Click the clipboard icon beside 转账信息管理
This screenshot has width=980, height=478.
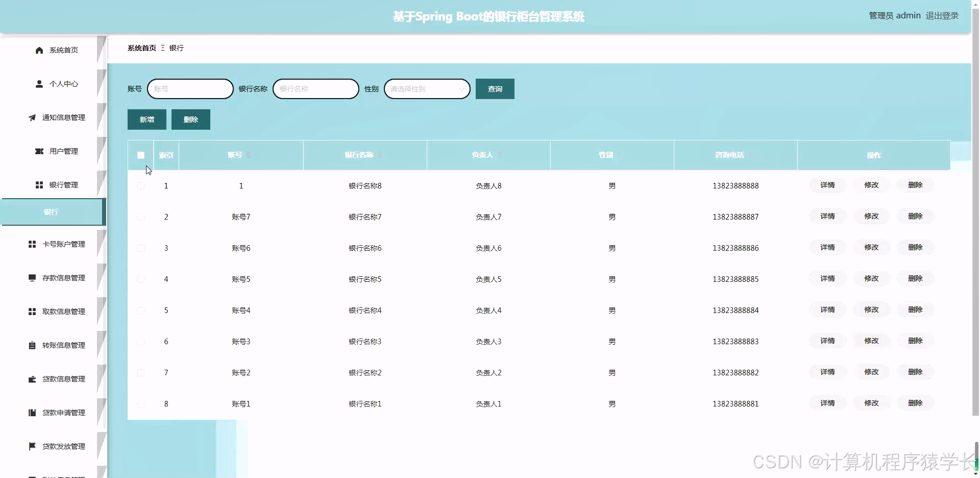(32, 345)
